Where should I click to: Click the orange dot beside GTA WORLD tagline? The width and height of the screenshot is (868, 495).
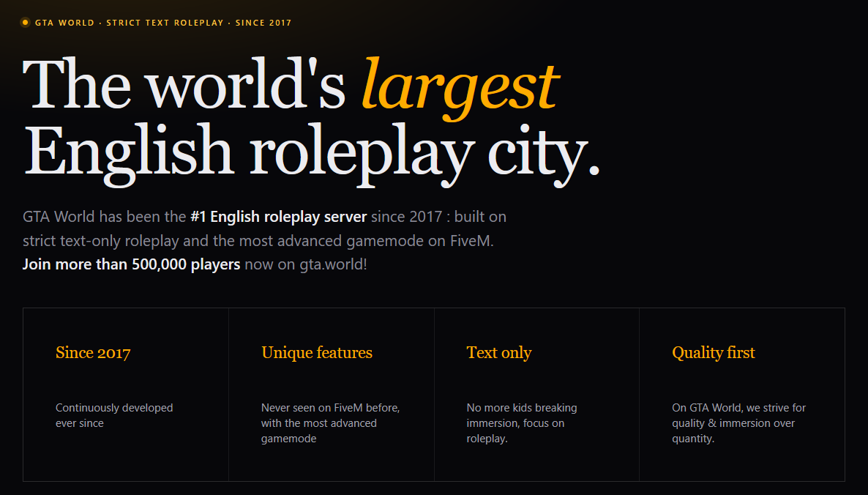click(25, 23)
